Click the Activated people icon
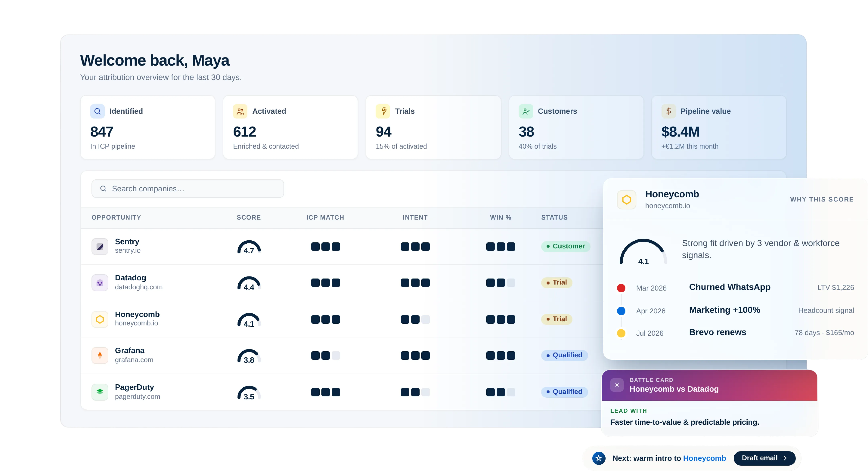This screenshot has width=868, height=471. click(x=240, y=111)
